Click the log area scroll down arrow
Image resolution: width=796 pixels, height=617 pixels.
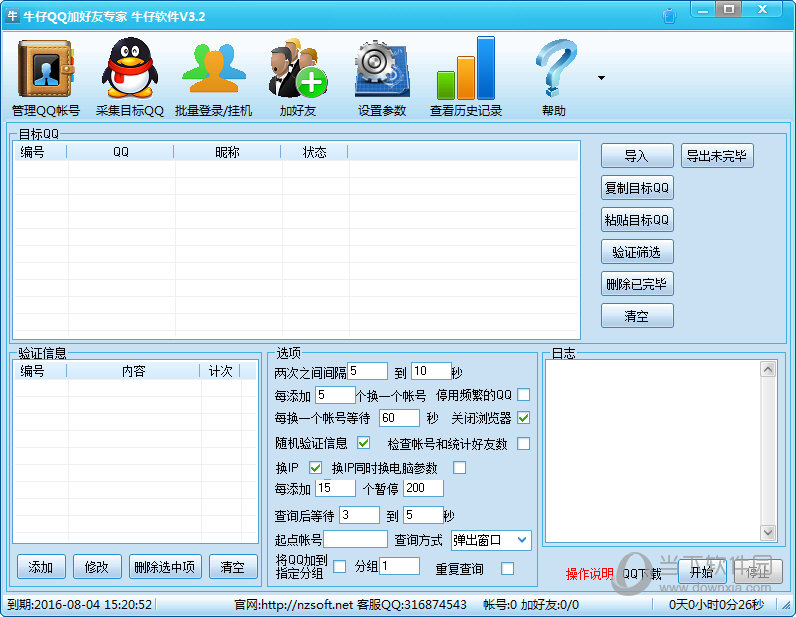768,533
